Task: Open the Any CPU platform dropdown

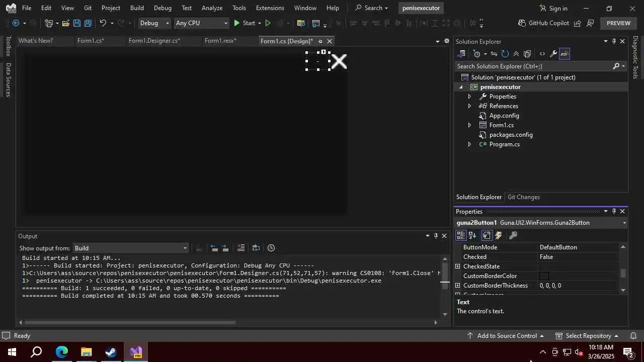Action: (201, 23)
